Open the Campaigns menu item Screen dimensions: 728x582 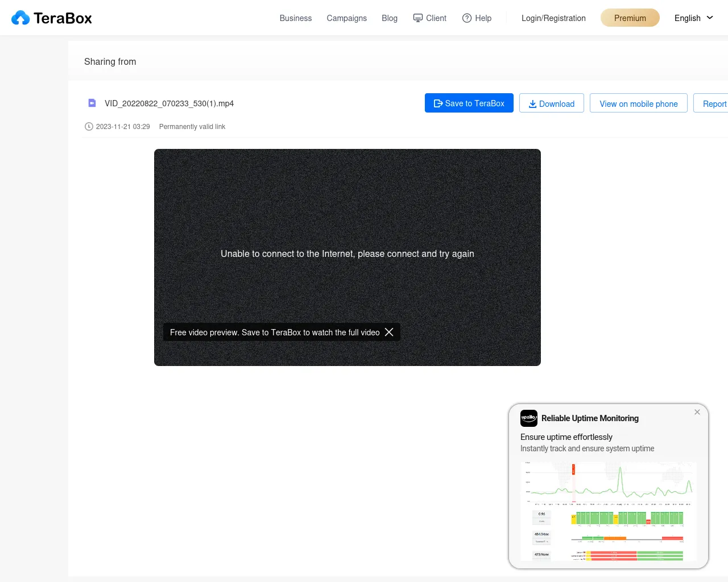point(346,18)
